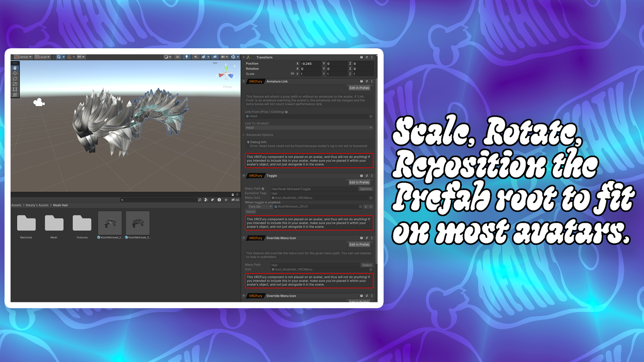Click Options button beside Menu Path
Screen dimensions: 644x362
point(365,189)
